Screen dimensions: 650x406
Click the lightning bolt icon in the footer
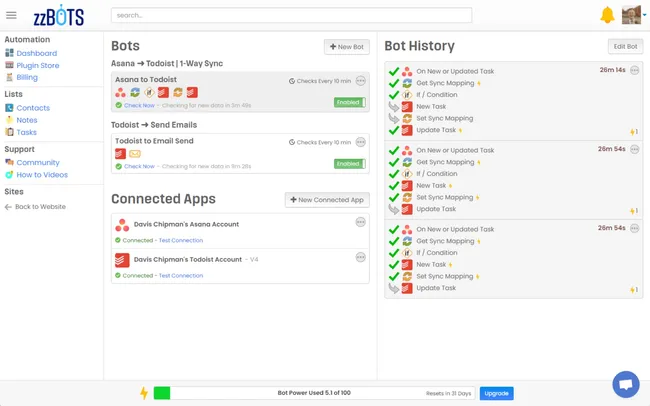tap(144, 393)
